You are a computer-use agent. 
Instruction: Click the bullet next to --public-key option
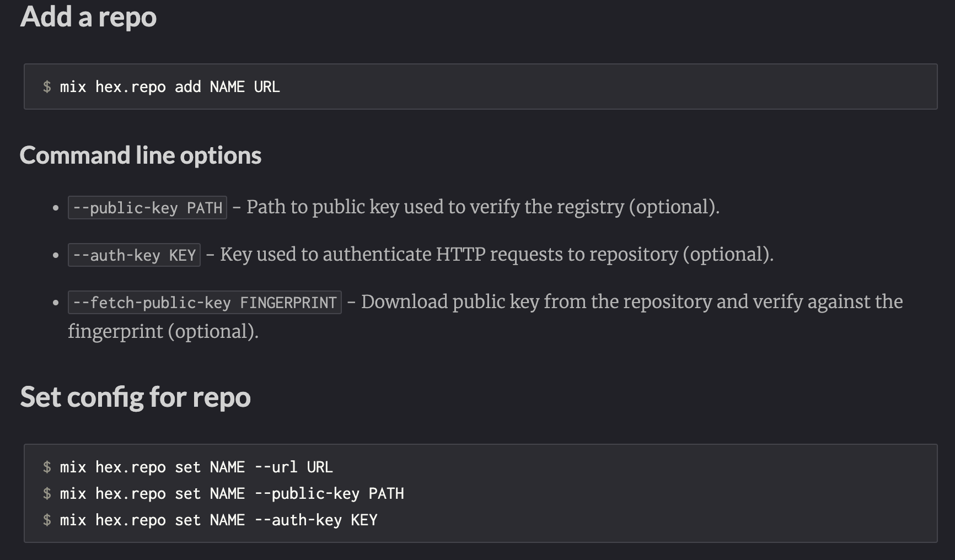coord(55,208)
